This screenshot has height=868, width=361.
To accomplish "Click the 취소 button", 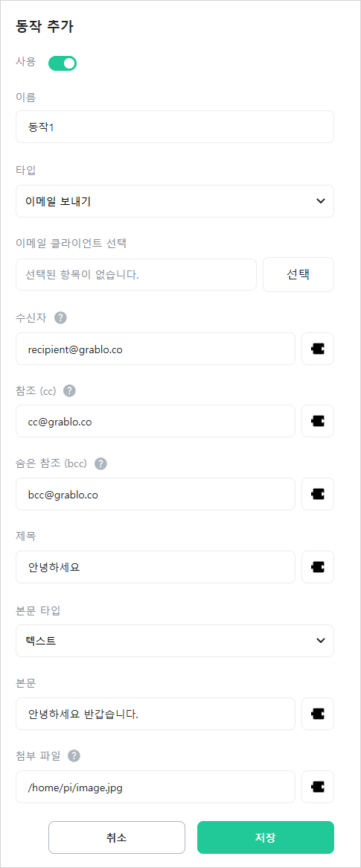I will [x=117, y=837].
